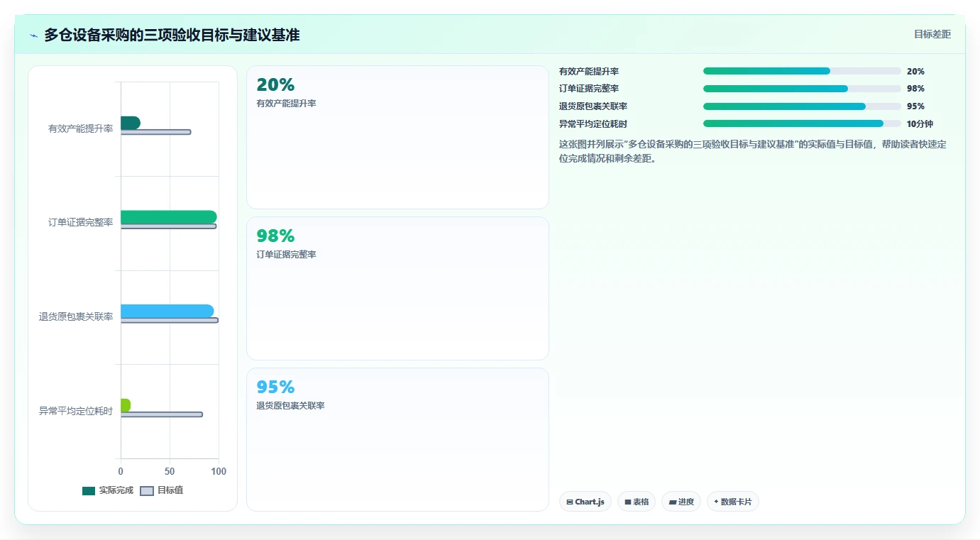Click dark green 有效产能提升率 actual bar in chart
Screen dimensions: 980x540
coord(131,123)
